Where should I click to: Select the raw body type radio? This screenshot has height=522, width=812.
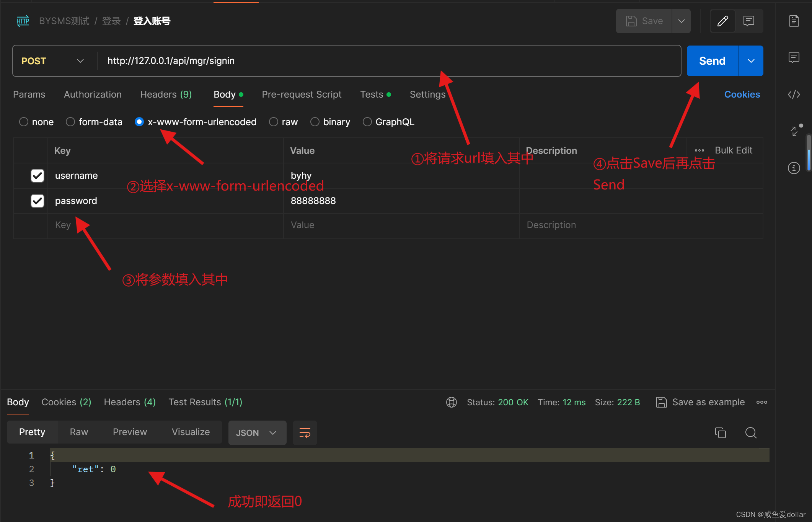[273, 122]
